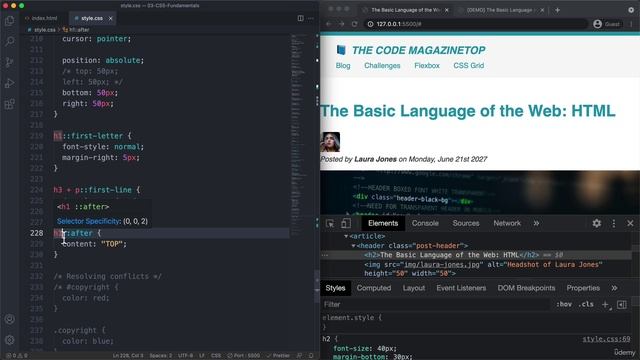Close the style.css editor tab
Viewport: 640px width, 360px height.
(x=110, y=18)
